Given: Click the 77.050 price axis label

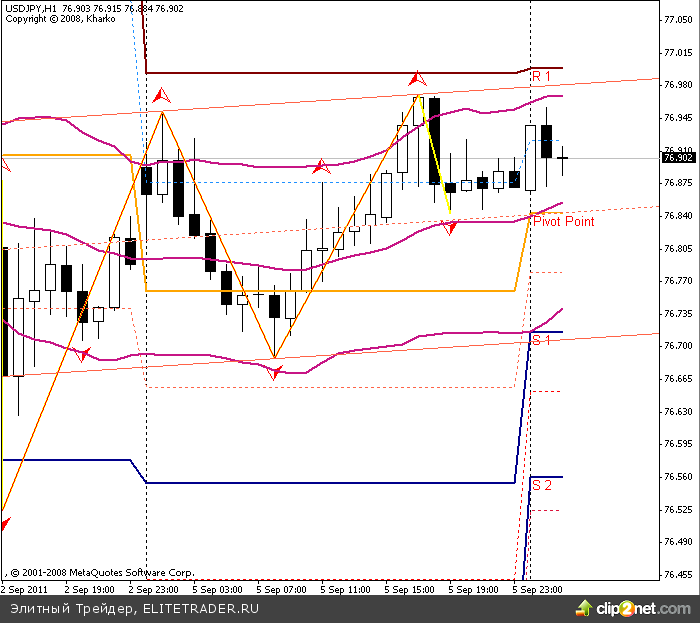Looking at the screenshot, I should point(679,52).
